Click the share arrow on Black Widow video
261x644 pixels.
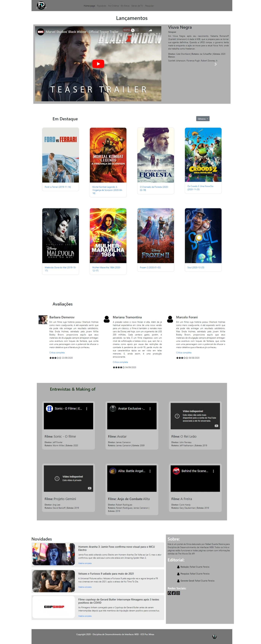tap(150, 30)
